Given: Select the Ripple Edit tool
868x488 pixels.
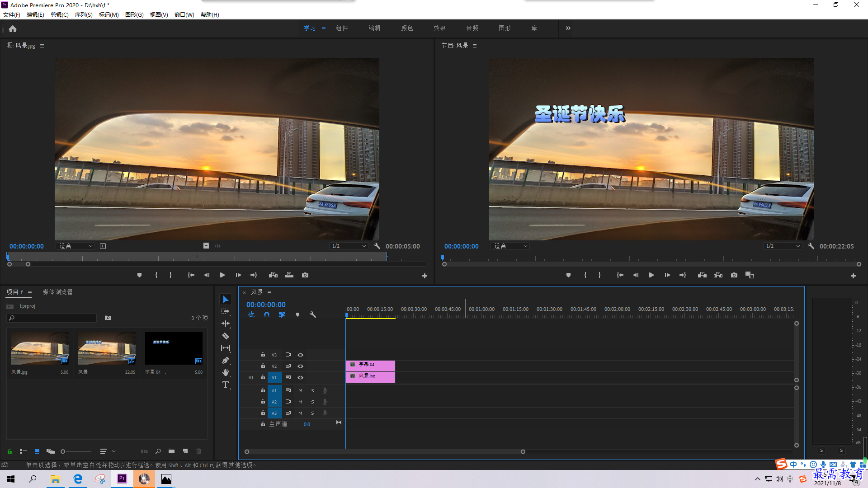Looking at the screenshot, I should pos(226,324).
